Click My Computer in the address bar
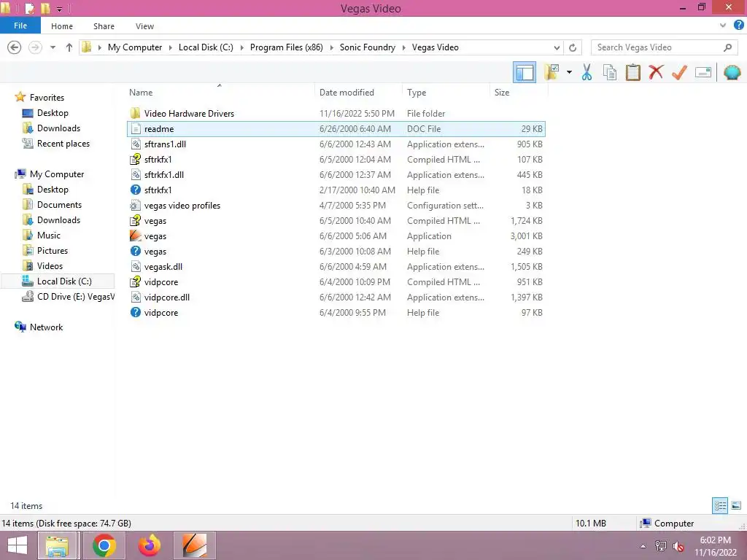 tap(135, 47)
